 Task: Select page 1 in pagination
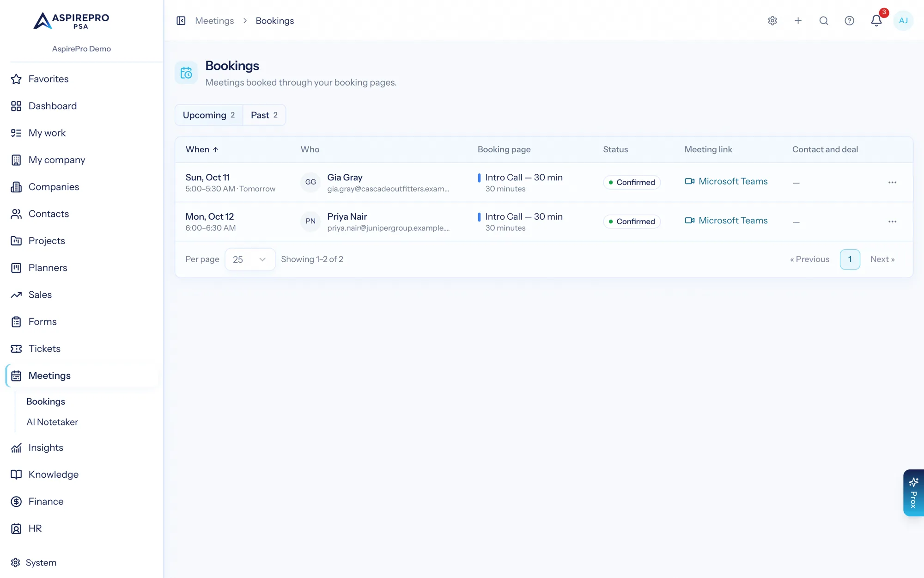850,259
